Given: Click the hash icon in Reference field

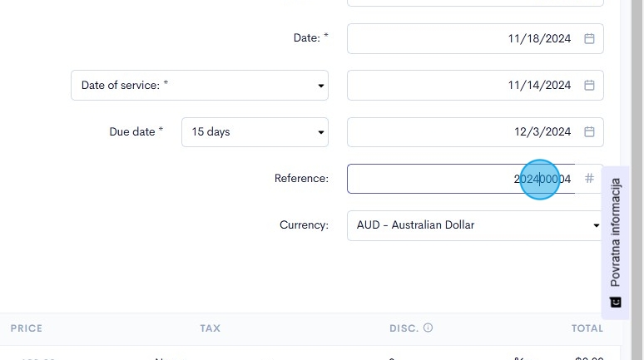Looking at the screenshot, I should pos(589,178).
